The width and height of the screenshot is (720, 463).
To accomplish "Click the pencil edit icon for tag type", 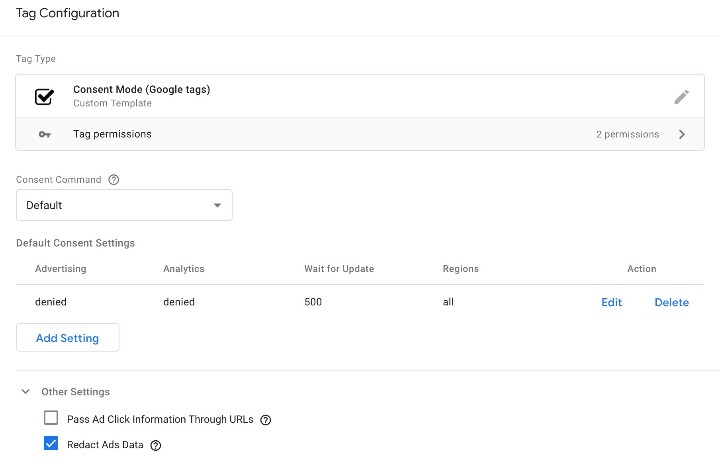I will (x=681, y=97).
